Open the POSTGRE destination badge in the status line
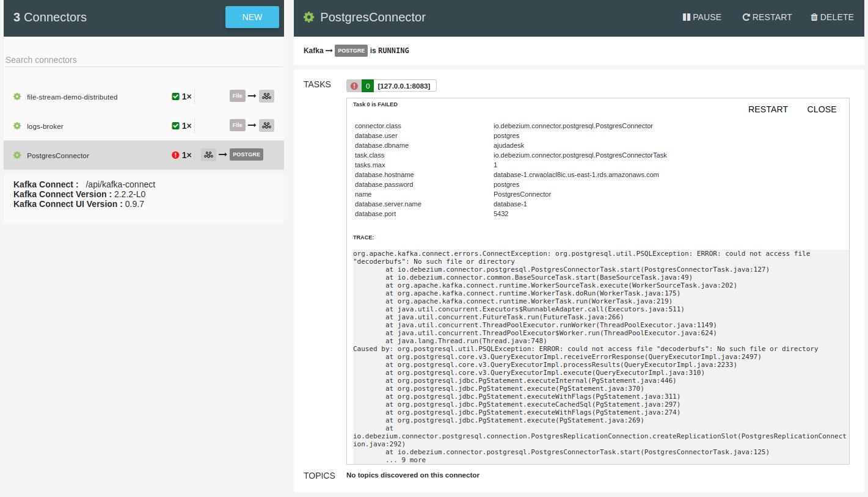Image resolution: width=868 pixels, height=497 pixels. click(x=351, y=51)
